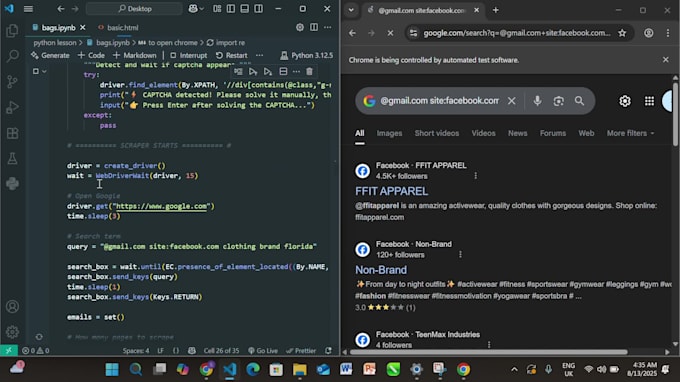The height and width of the screenshot is (382, 680).
Task: Toggle the primary side bar
Action: point(231,9)
